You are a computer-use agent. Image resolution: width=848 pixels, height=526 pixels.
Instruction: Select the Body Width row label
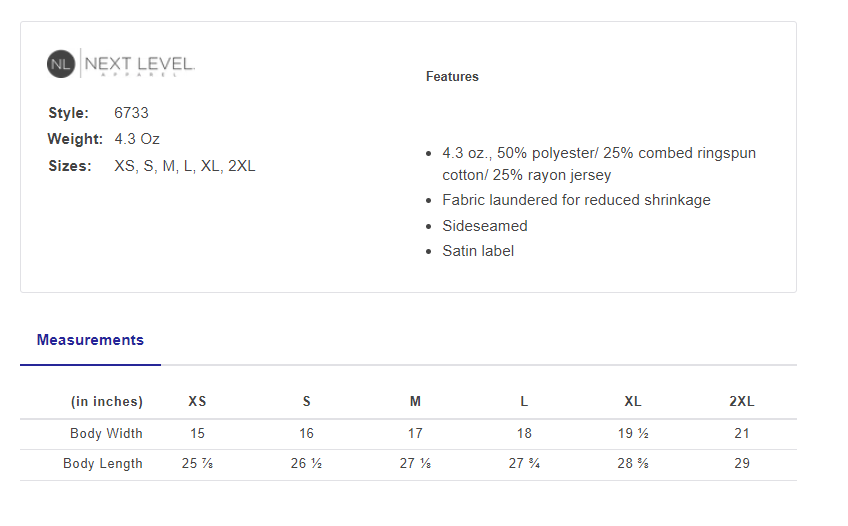pyautogui.click(x=106, y=434)
